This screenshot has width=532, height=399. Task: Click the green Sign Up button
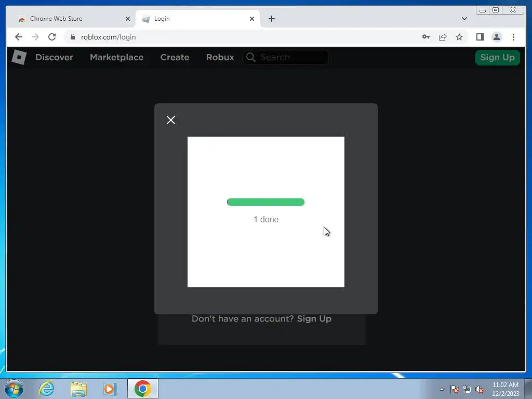coord(497,57)
